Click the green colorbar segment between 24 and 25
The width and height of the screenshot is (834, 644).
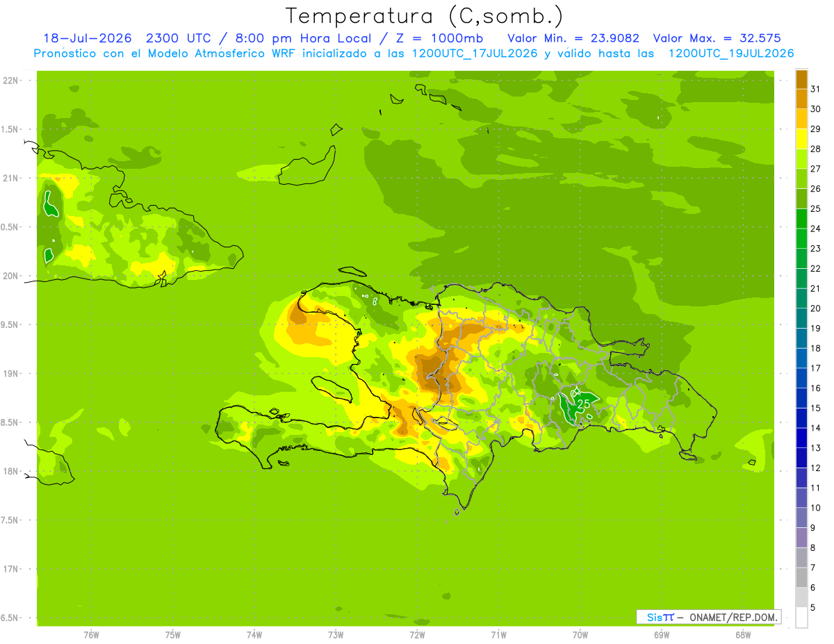pos(801,219)
